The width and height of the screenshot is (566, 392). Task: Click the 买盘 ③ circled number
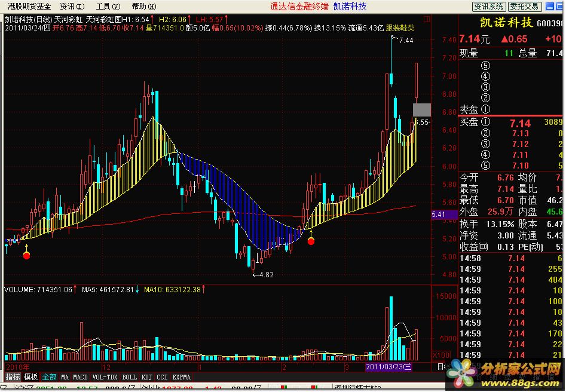485,143
